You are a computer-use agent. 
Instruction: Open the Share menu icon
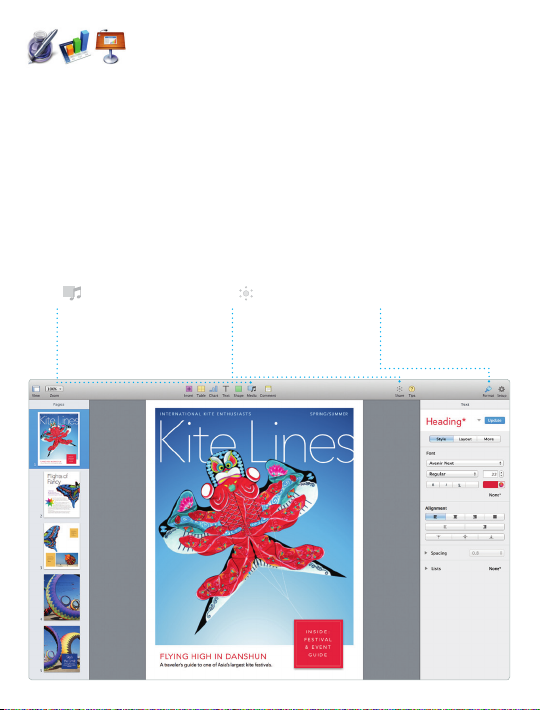point(399,389)
